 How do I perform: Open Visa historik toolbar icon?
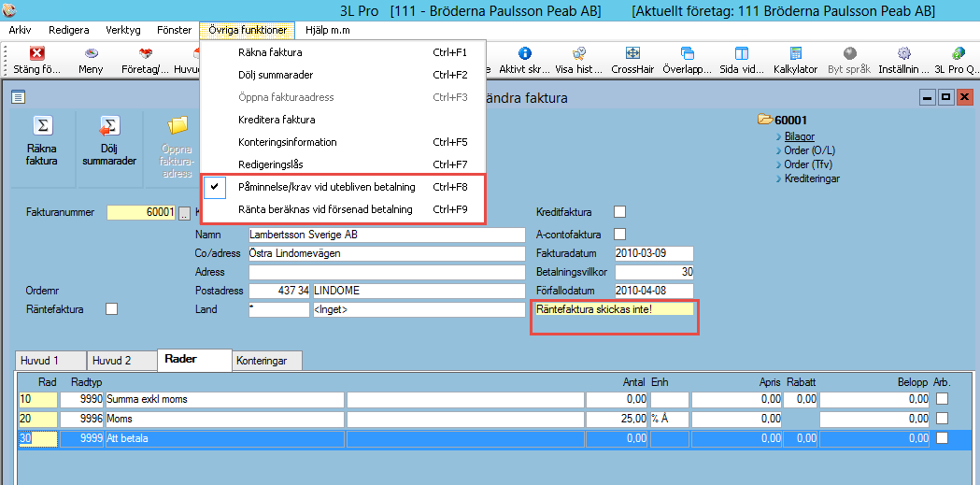point(578,54)
